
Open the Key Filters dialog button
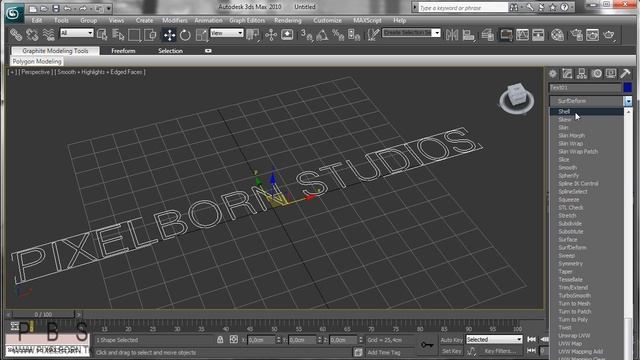(x=500, y=351)
